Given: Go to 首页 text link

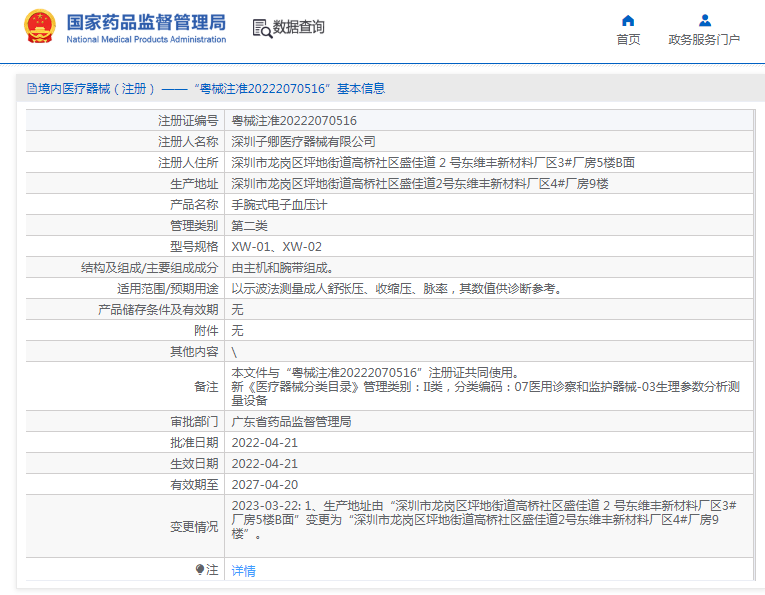Looking at the screenshot, I should pos(628,40).
